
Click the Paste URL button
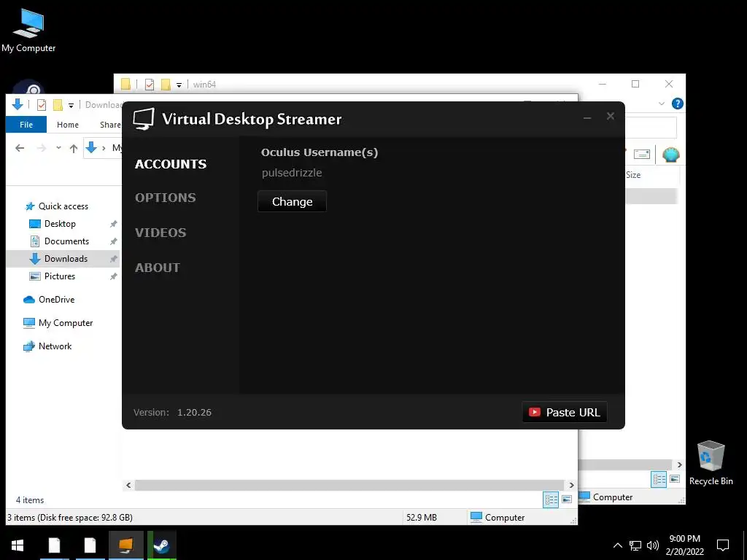pyautogui.click(x=565, y=413)
